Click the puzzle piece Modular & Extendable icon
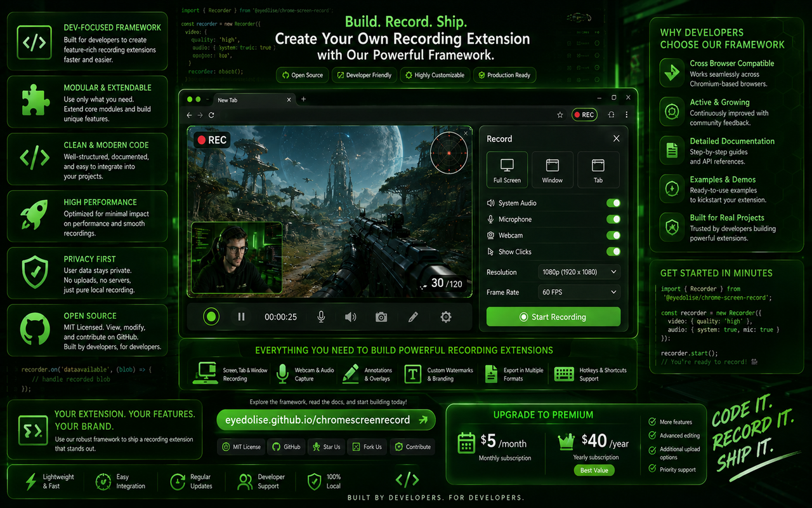The image size is (812, 508). pyautogui.click(x=34, y=101)
